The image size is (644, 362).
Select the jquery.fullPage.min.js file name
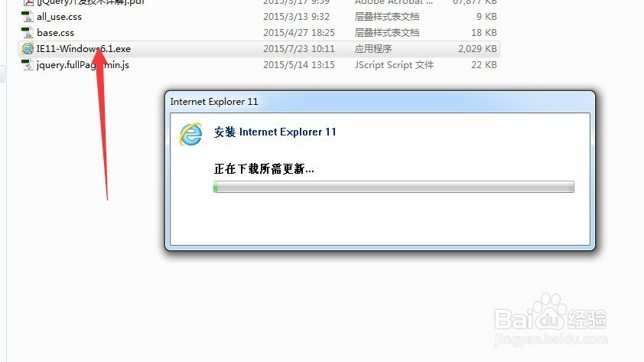(83, 65)
